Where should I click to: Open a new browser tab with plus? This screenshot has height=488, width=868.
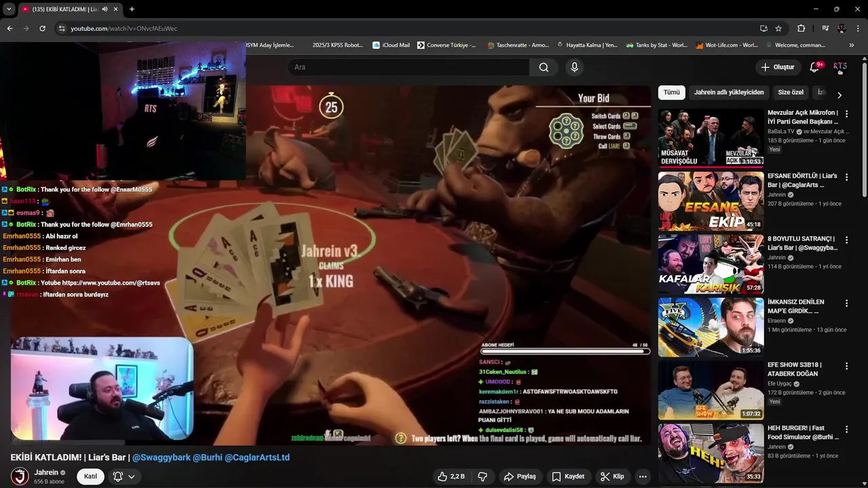(132, 9)
